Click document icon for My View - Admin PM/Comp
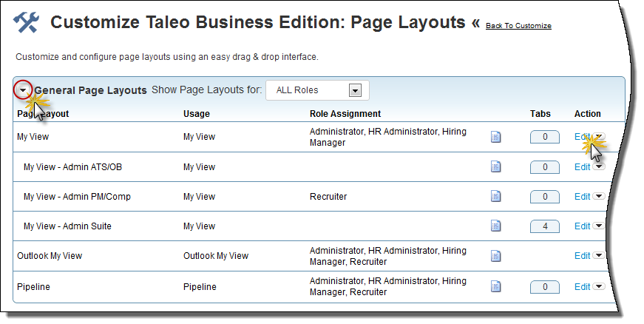The width and height of the screenshot is (644, 324). tap(495, 196)
